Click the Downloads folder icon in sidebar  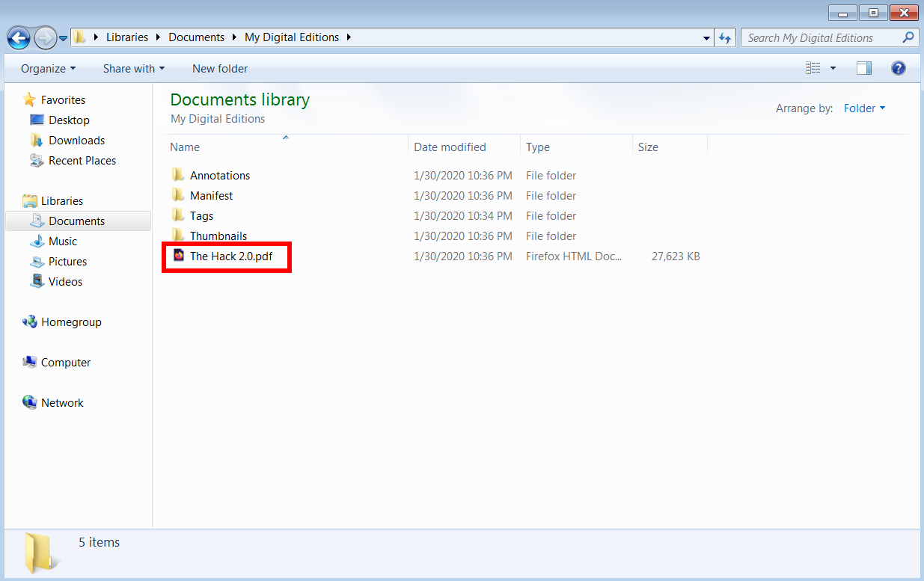(37, 140)
